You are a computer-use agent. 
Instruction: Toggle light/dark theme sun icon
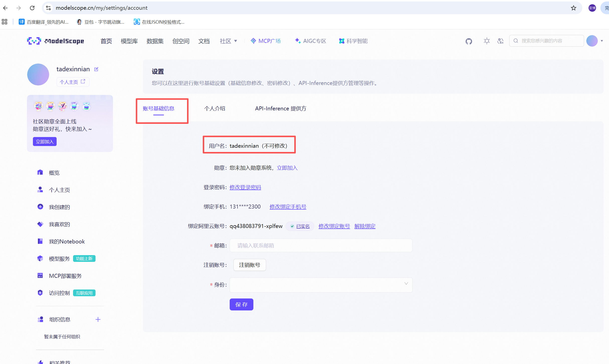487,41
